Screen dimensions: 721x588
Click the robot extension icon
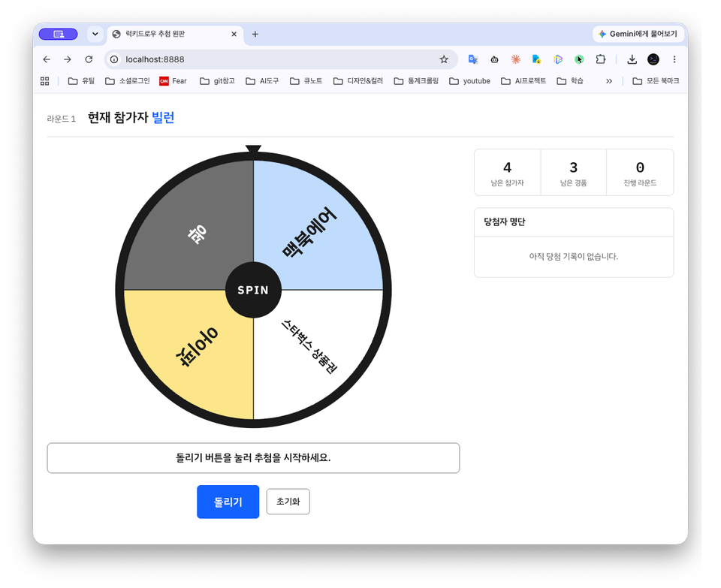(494, 59)
